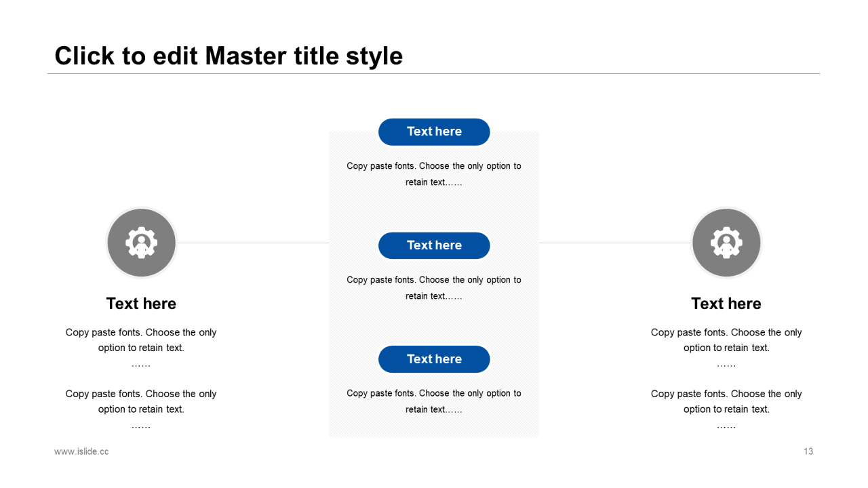Select the 'Text here' heading under right icon

click(x=726, y=304)
